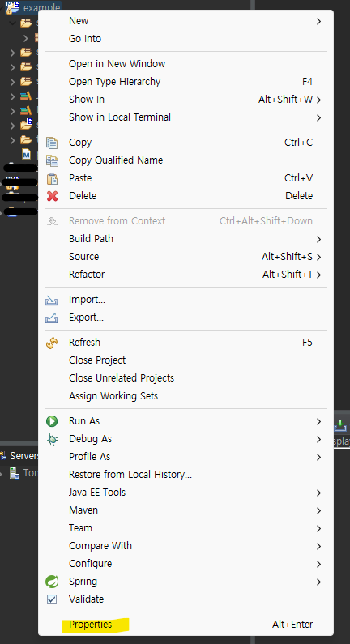Click the Copy Qualified Name icon
The height and width of the screenshot is (644, 350).
(x=52, y=160)
